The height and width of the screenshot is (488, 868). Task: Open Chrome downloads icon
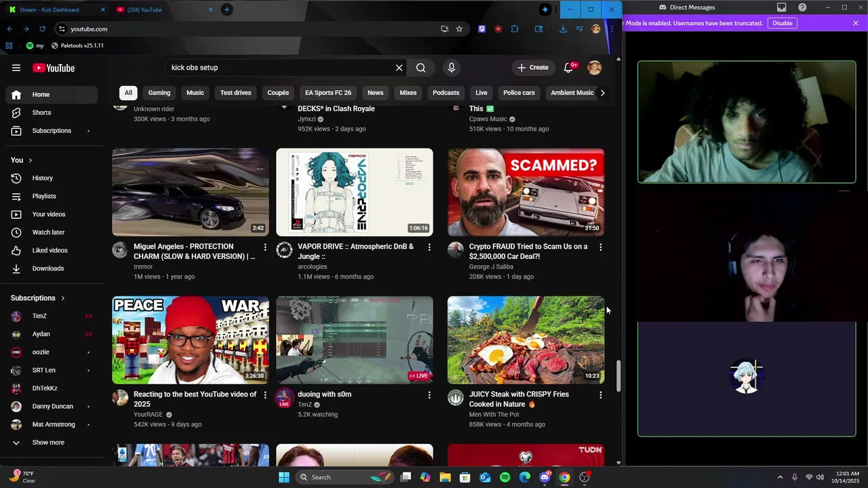563,29
